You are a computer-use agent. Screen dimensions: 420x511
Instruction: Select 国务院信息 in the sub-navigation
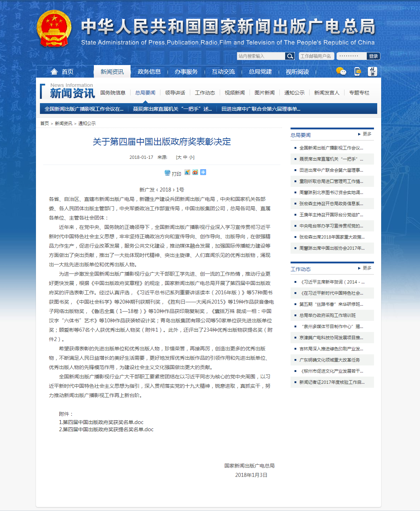coord(113,93)
